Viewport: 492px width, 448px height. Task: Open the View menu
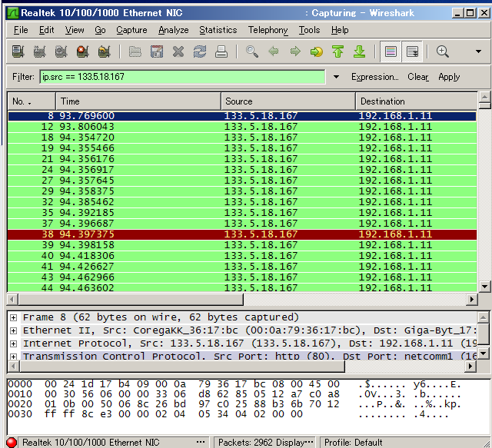pyautogui.click(x=75, y=30)
